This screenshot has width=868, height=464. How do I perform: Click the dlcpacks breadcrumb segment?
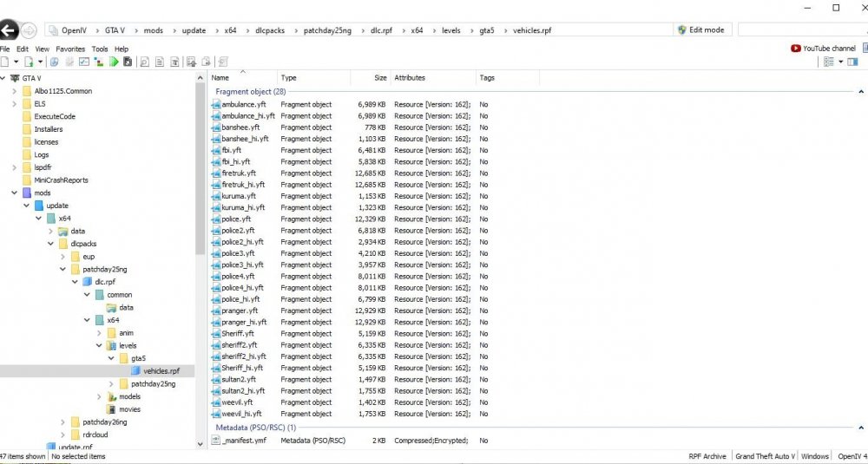270,30
